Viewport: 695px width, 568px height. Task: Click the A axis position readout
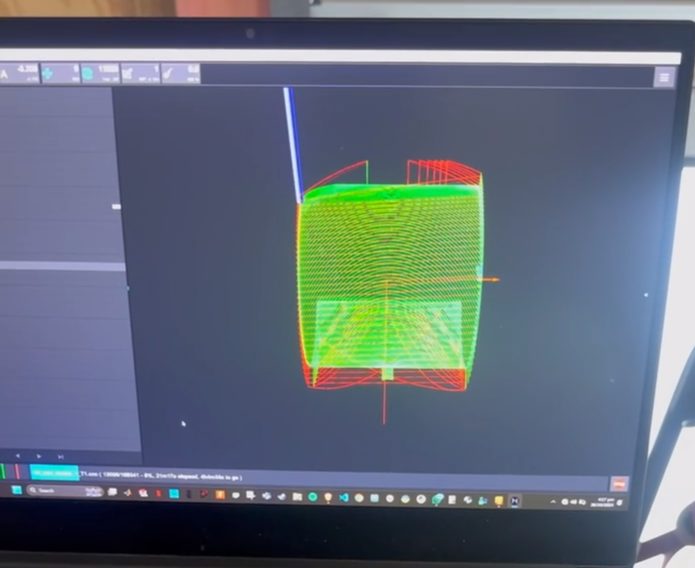[20, 73]
